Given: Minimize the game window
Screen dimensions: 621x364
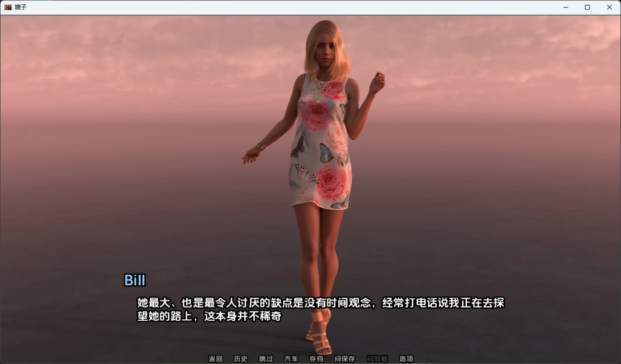Looking at the screenshot, I should (x=565, y=7).
